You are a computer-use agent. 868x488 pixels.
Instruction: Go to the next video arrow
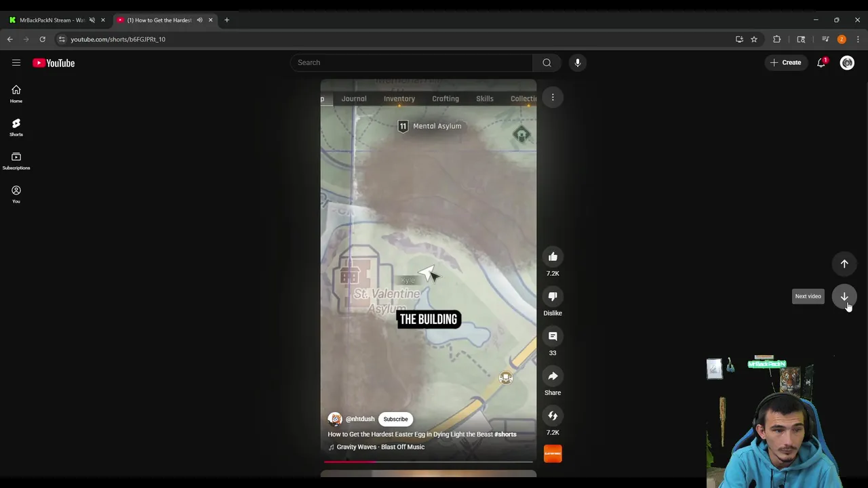844,296
